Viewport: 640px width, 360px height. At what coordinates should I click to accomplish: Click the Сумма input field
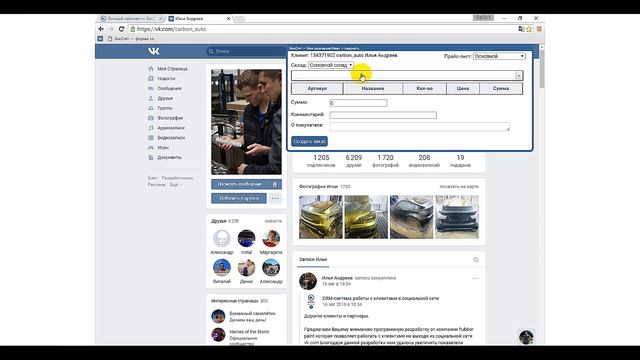click(358, 103)
